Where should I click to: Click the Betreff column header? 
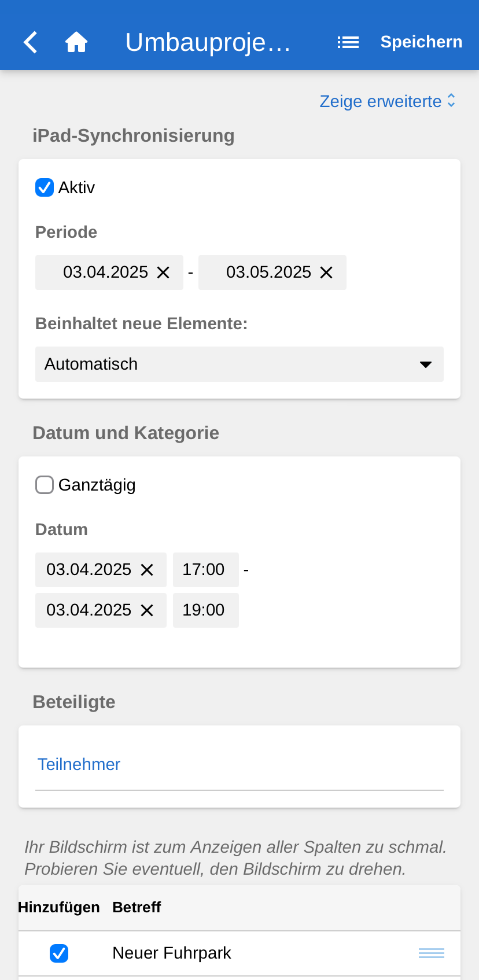[137, 907]
